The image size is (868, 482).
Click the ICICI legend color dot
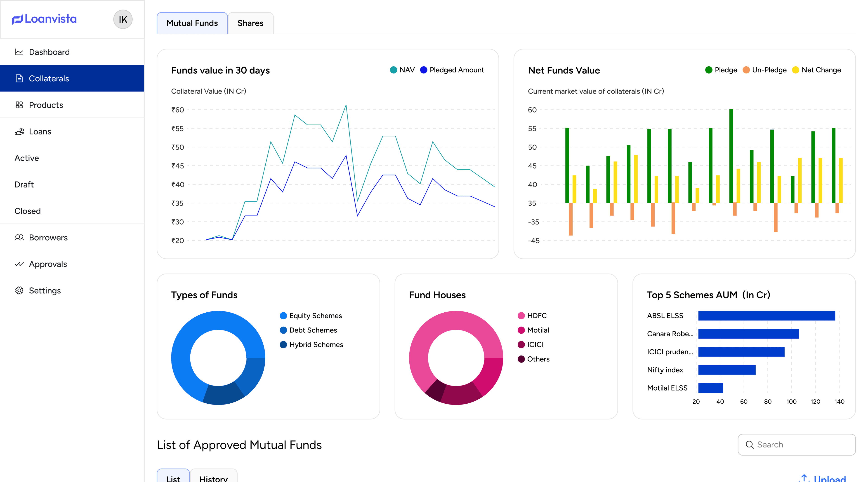(521, 345)
